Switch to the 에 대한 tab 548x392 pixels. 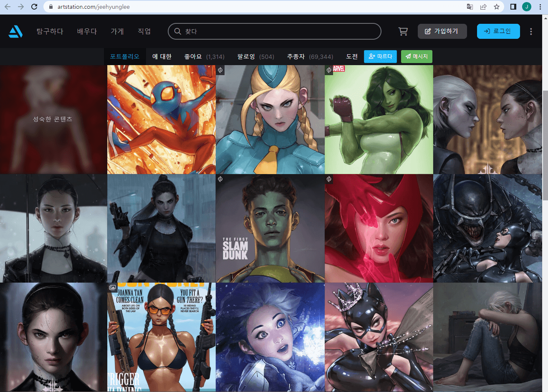(162, 56)
